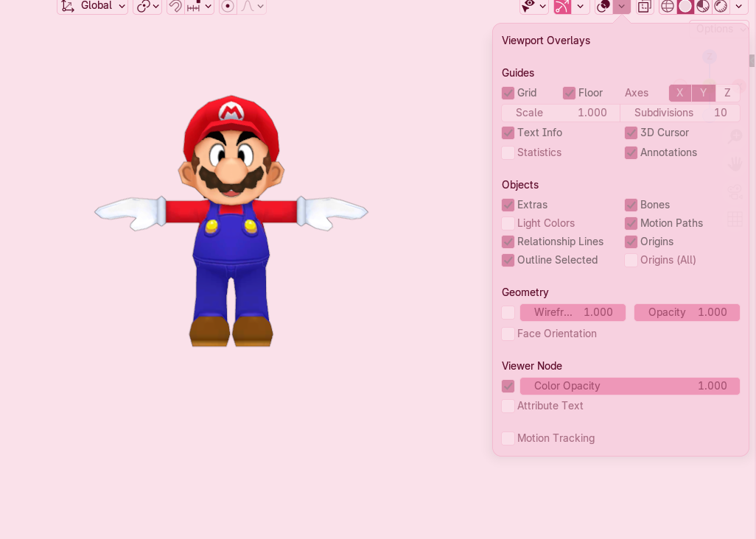The width and height of the screenshot is (756, 539).
Task: Uncheck the Bones checkbox
Action: click(631, 205)
